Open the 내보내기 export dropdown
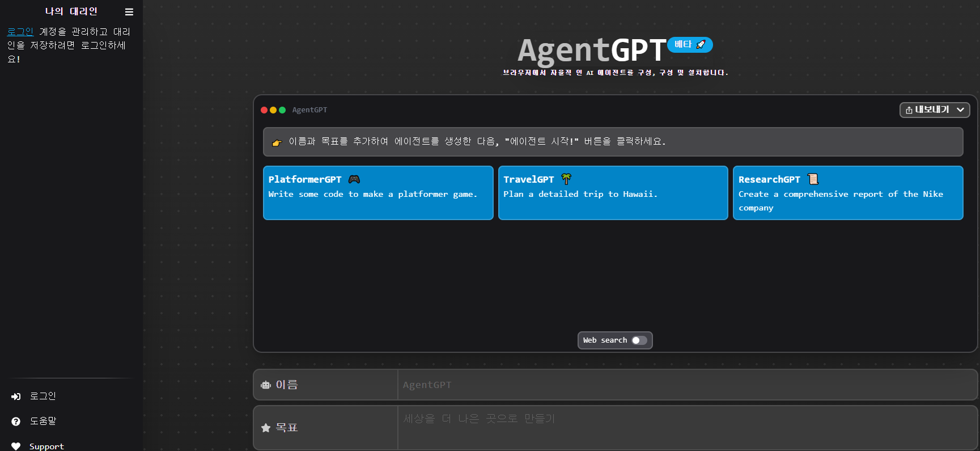This screenshot has width=980, height=451. tap(935, 110)
